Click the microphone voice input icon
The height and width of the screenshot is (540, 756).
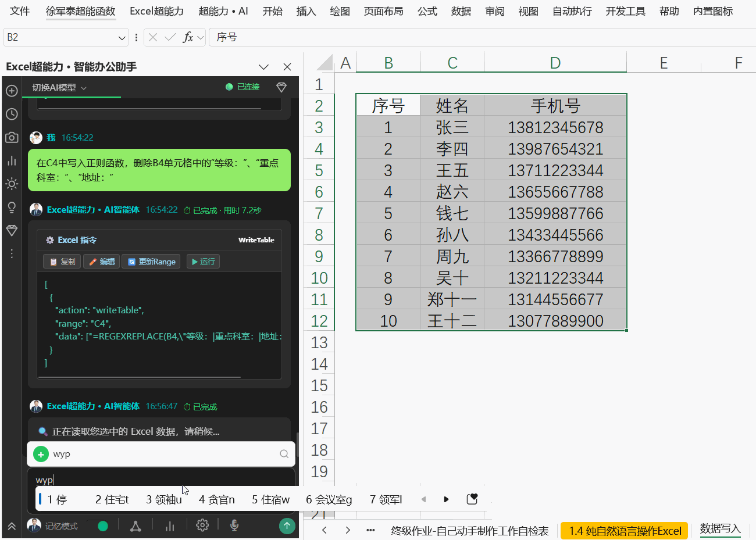(x=234, y=525)
